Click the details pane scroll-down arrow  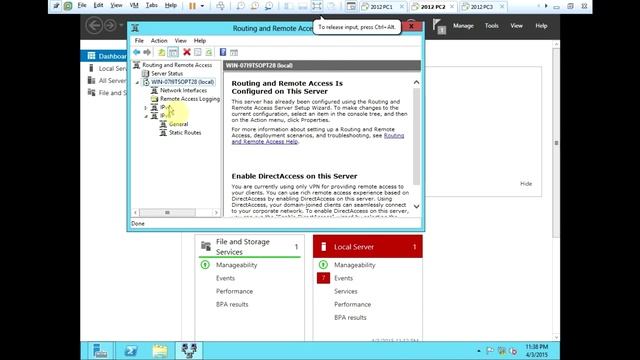click(416, 207)
